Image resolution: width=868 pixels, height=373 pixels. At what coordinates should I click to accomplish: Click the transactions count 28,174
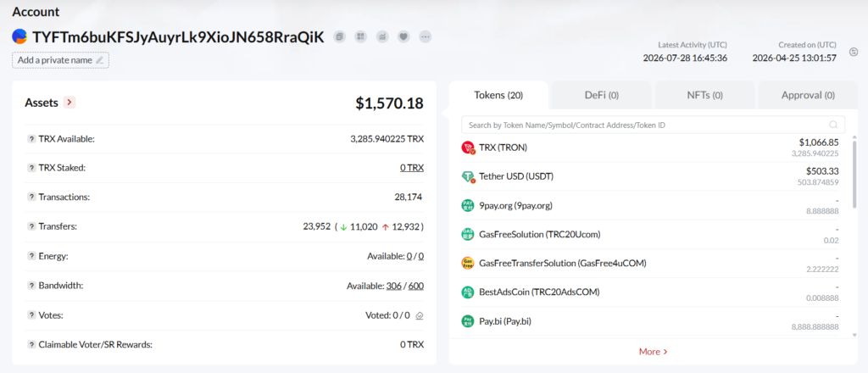coord(409,197)
